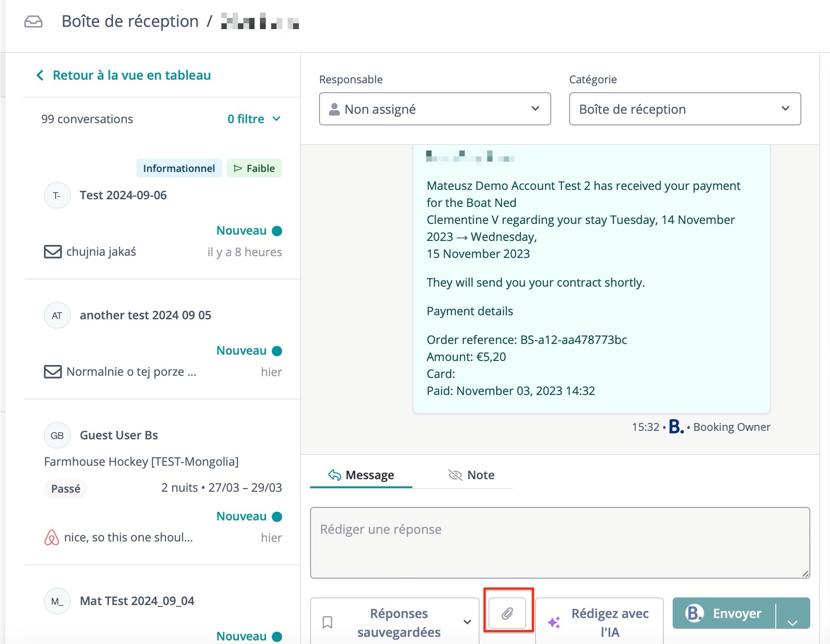Click envelope icon beside 'chujnia jakaś'
Screen dimensions: 830x644
tap(52, 252)
